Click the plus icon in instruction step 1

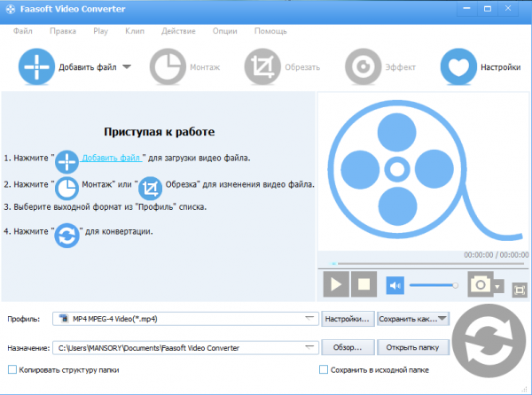(66, 162)
